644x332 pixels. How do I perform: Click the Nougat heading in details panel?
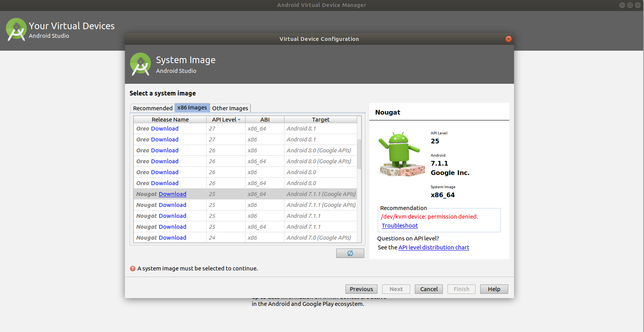388,112
